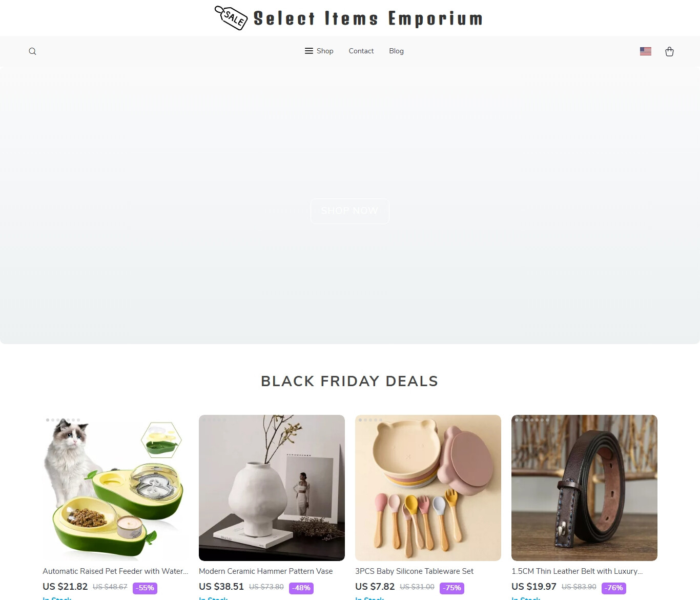Open the thin leather belt image
The height and width of the screenshot is (600, 700).
pyautogui.click(x=584, y=488)
